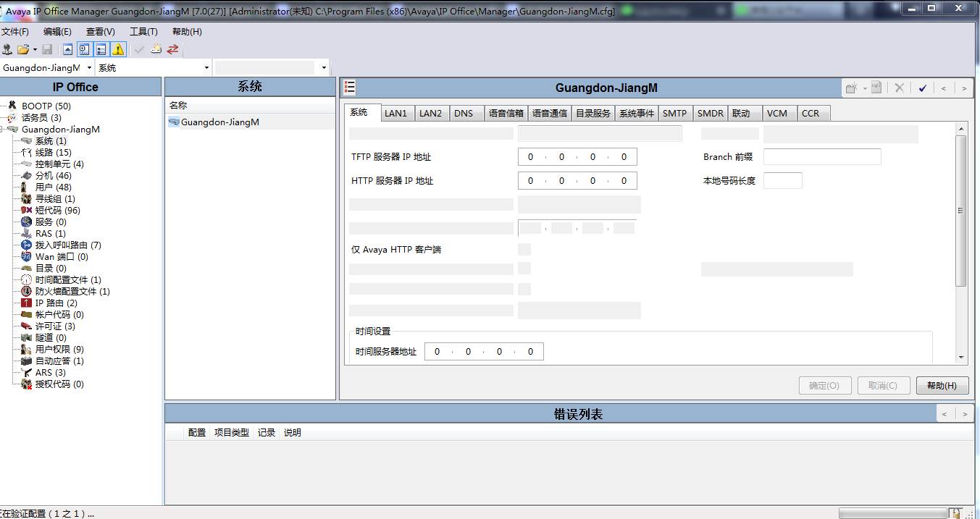This screenshot has height=519, width=980.
Task: Click the form's vertical scrollbar thumb
Action: [x=961, y=211]
